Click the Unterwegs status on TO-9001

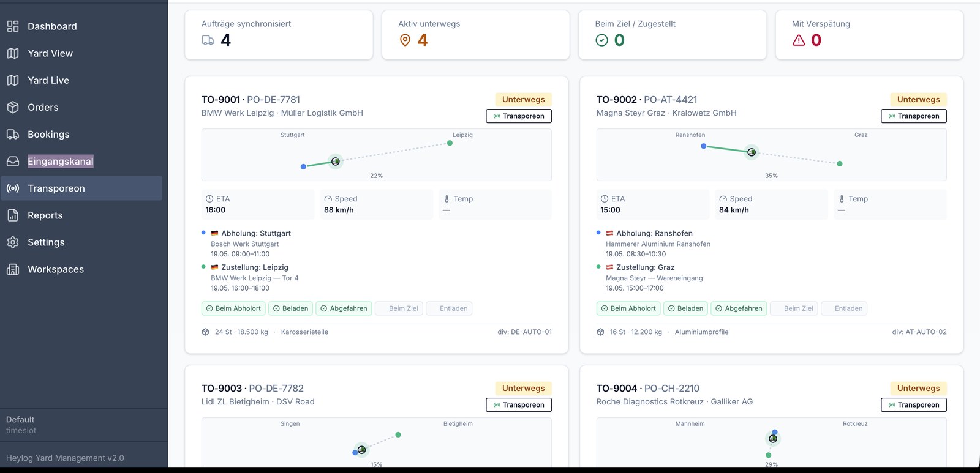[x=524, y=100]
